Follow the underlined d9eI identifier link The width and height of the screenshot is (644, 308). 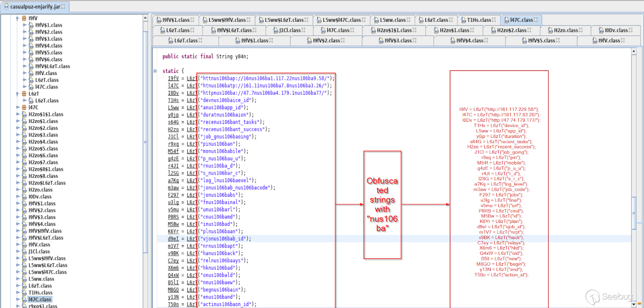coord(173,239)
